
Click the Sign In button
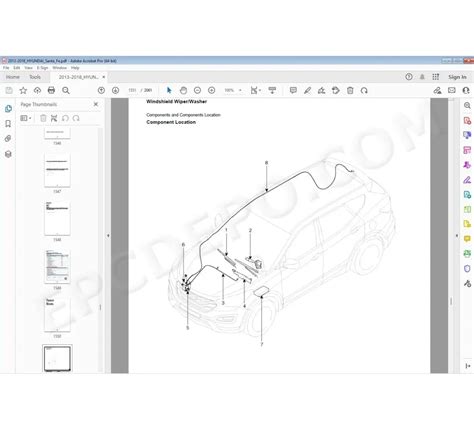457,77
